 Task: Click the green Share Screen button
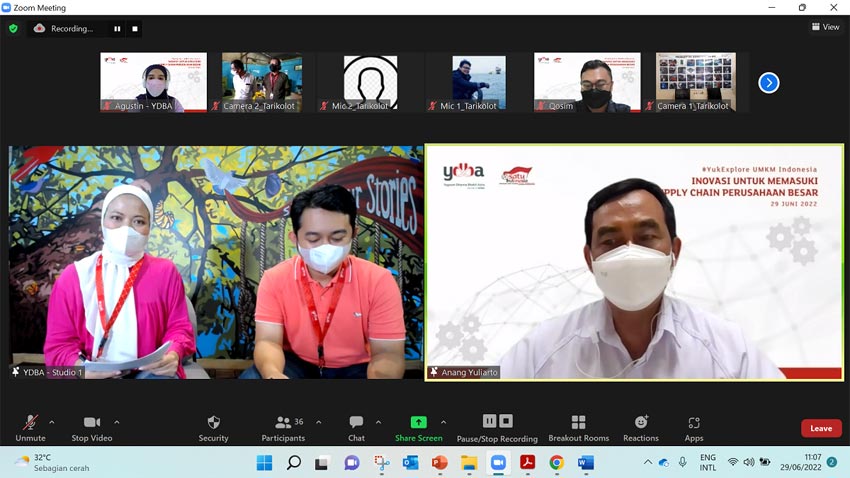(x=418, y=428)
